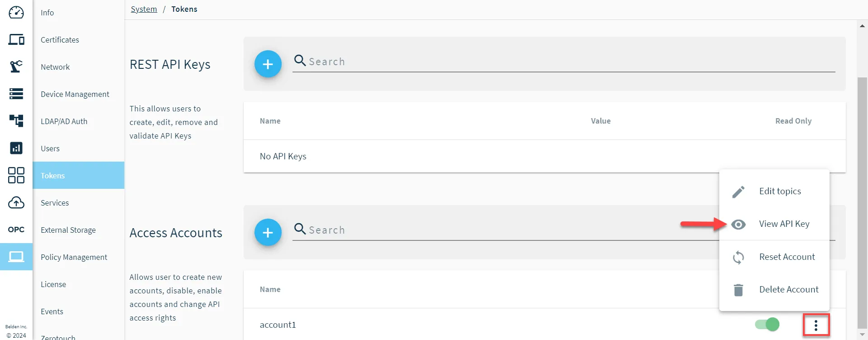Open the cloud upload icon in the rail
The height and width of the screenshot is (340, 868).
click(x=16, y=202)
